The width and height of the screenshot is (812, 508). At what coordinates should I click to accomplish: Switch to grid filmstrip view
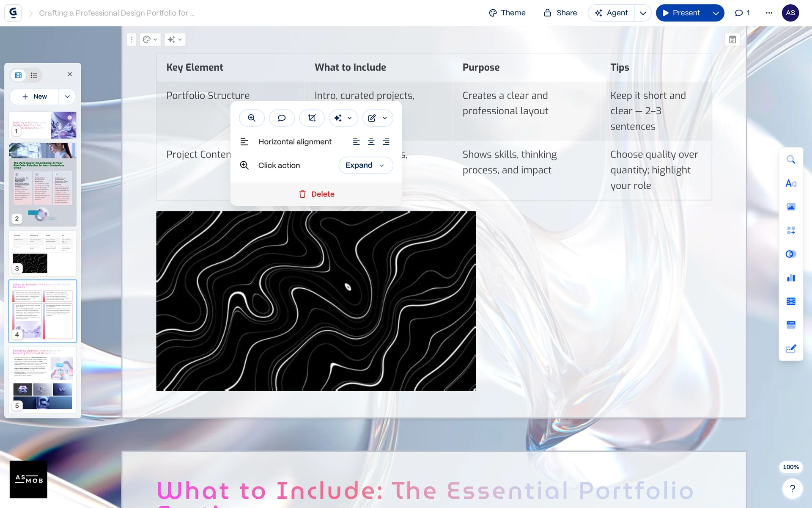(18, 75)
